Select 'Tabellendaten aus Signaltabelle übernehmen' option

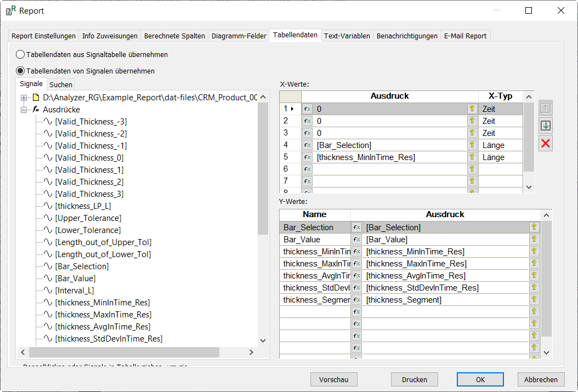[20, 55]
